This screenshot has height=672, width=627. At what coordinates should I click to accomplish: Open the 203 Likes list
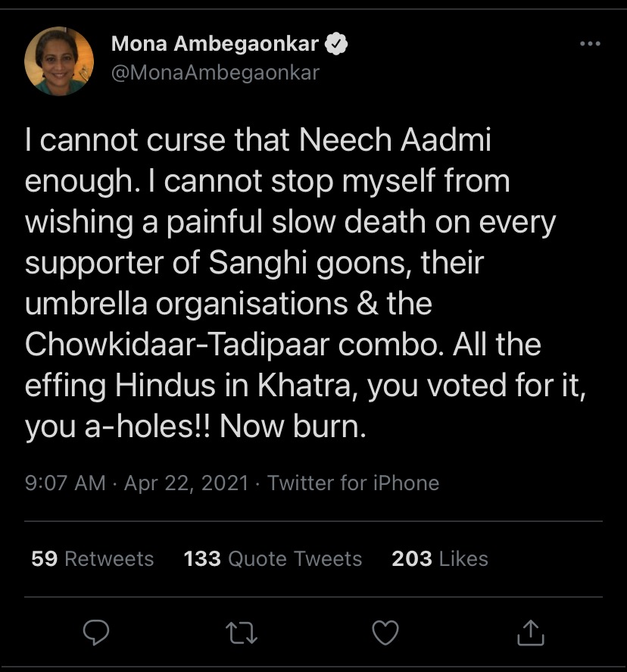tap(438, 559)
